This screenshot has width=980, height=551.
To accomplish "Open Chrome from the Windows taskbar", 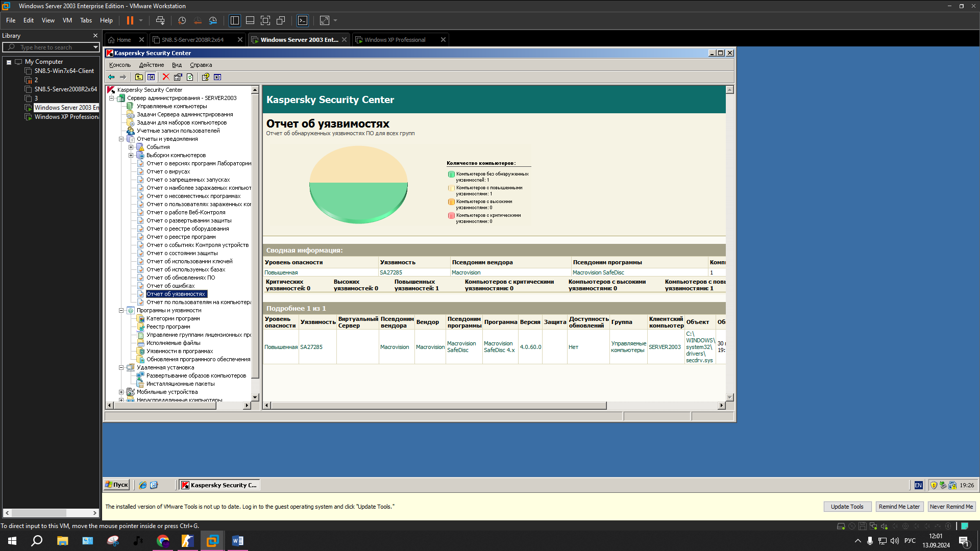I will click(x=163, y=541).
